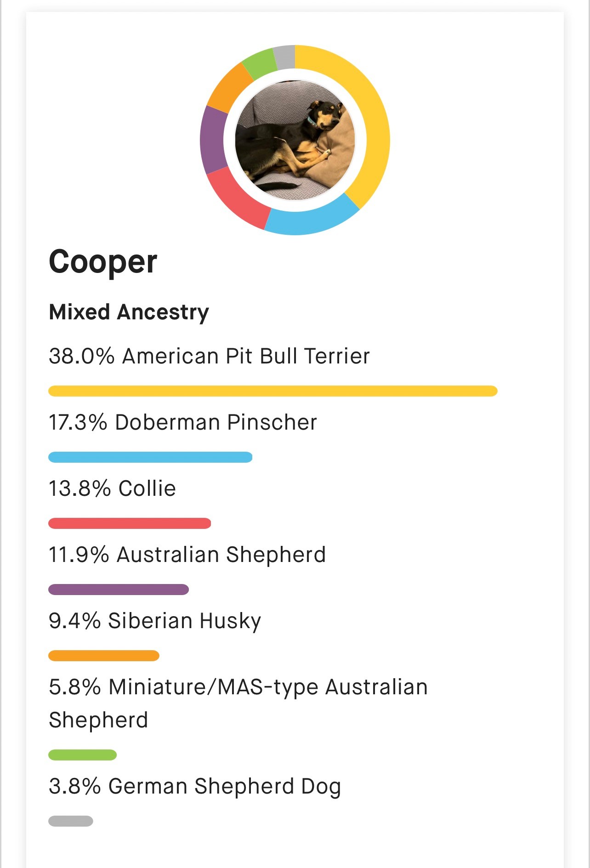Open the 5.8% Miniature/MAS-type Australian Shepherd entry
The height and width of the screenshot is (868, 590).
click(238, 703)
